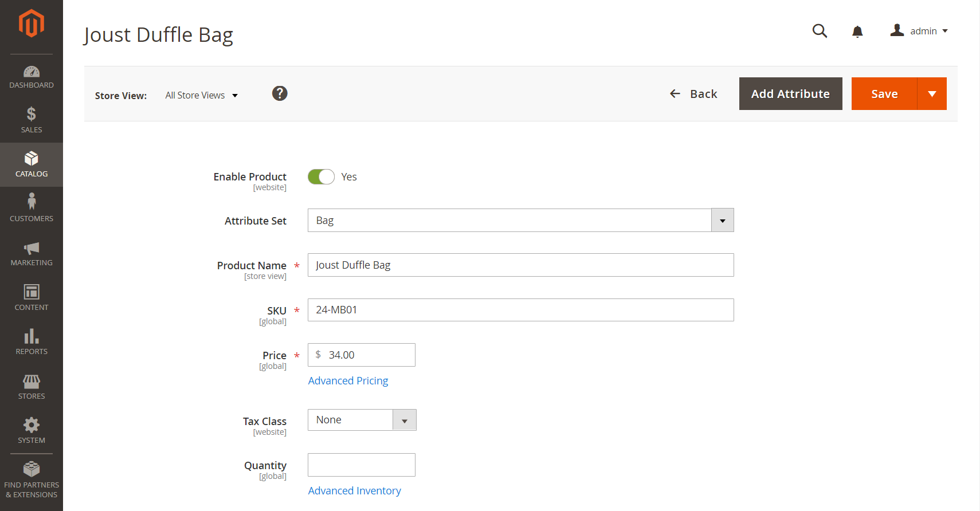Go Back using the Back text link
This screenshot has width=980, height=511.
[x=704, y=93]
